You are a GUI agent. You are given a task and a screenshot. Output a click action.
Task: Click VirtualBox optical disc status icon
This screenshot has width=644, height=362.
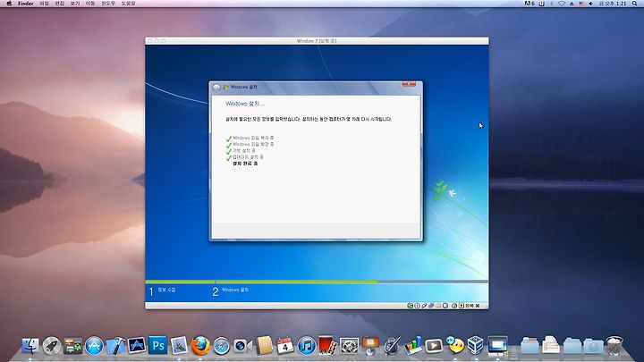pyautogui.click(x=417, y=306)
